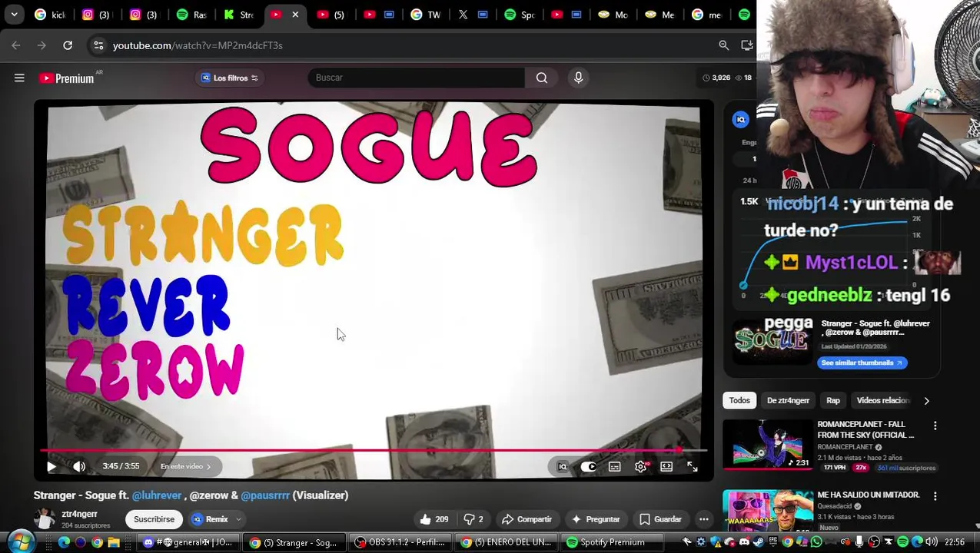980x553 pixels.
Task: Open 'ME HA SALIDO UN IMITADOR' thumbnail
Action: 768,511
